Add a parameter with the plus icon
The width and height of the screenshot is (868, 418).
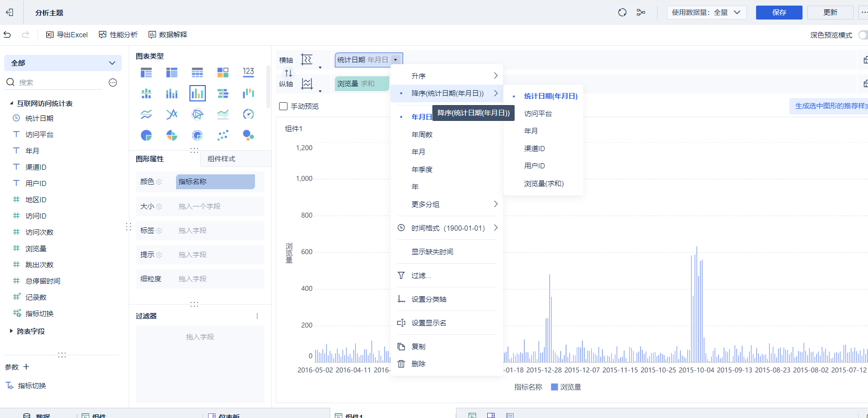pyautogui.click(x=26, y=367)
